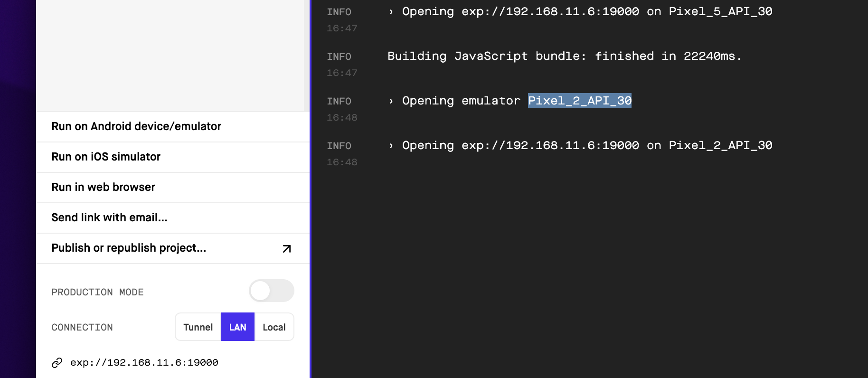The width and height of the screenshot is (868, 378).
Task: Select Run in web browser
Action: click(x=103, y=187)
